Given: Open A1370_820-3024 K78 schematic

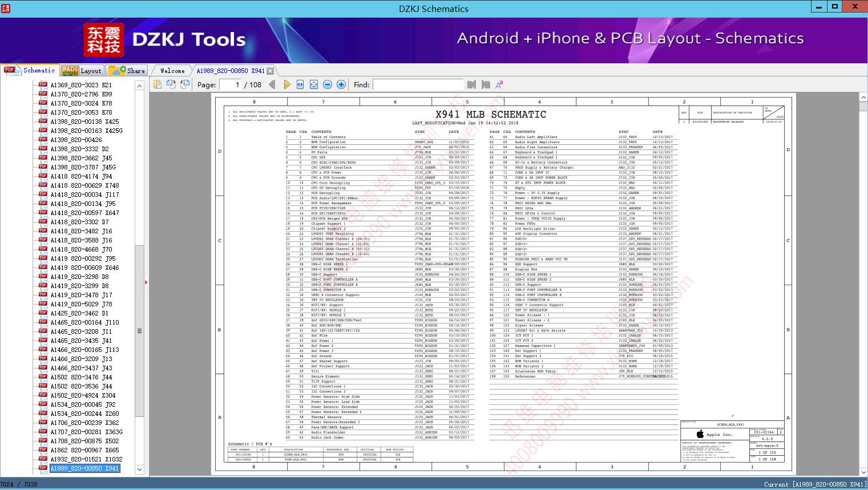Looking at the screenshot, I should click(81, 103).
